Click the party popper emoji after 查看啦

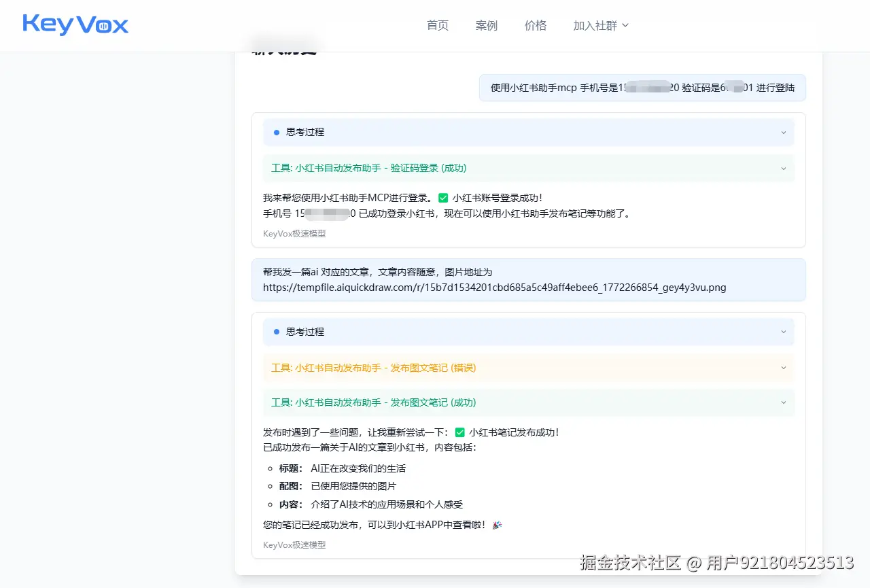pos(495,525)
